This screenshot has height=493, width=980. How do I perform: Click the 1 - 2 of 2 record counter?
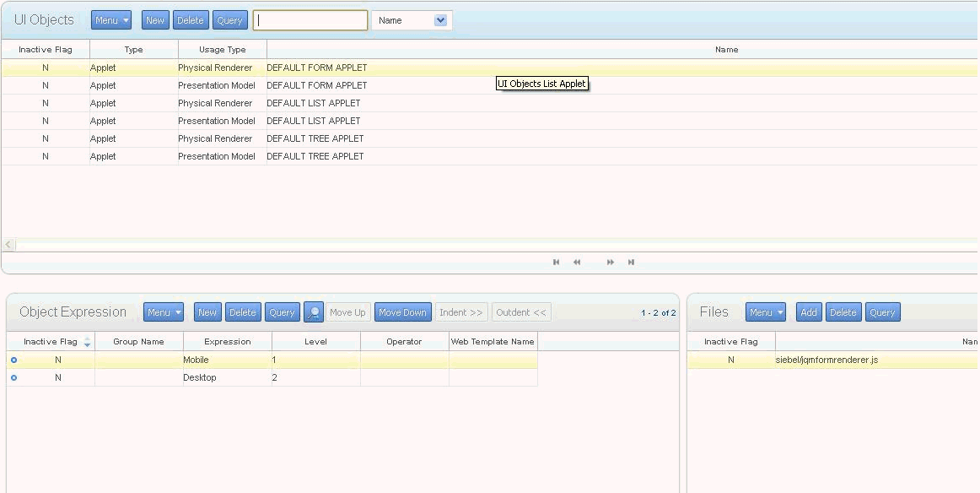[x=658, y=313]
